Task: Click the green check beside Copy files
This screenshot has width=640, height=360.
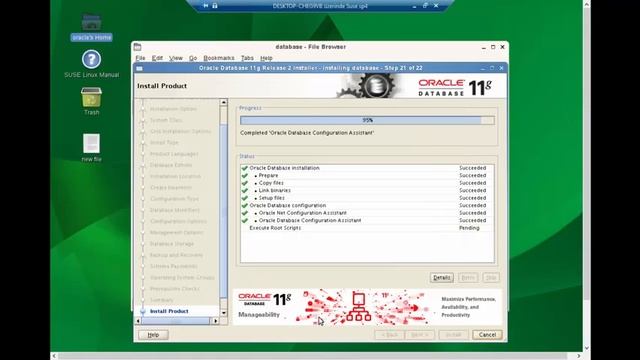Action: 244,183
